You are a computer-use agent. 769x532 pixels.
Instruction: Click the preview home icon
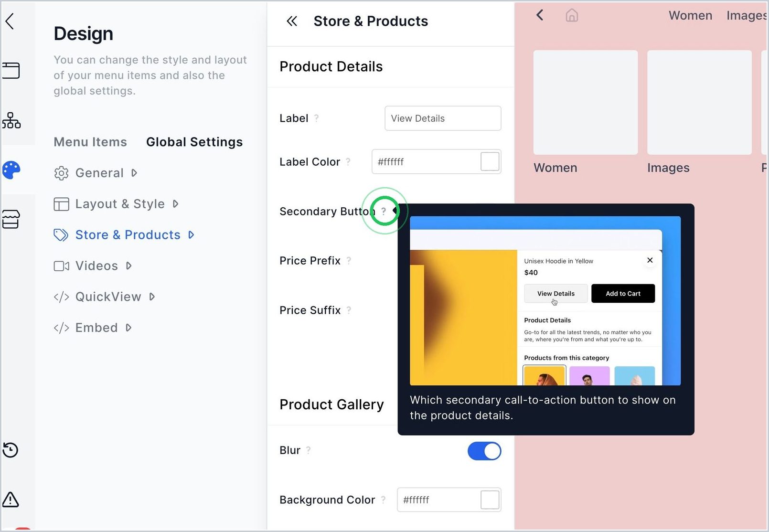[x=572, y=16]
